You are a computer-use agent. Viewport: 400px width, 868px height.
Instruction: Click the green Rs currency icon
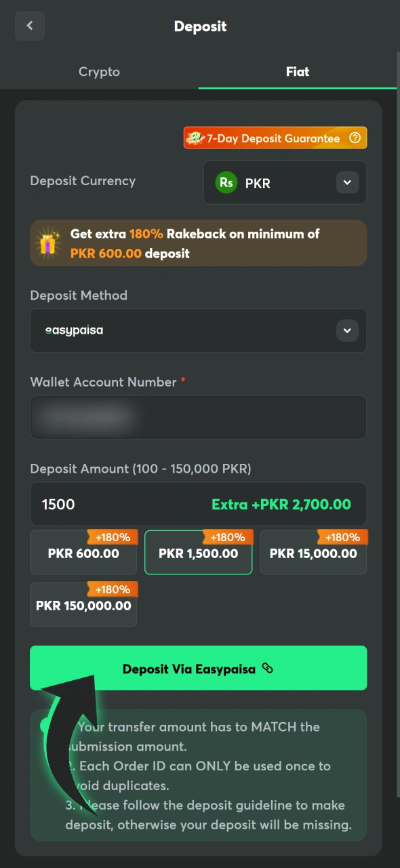(x=226, y=182)
